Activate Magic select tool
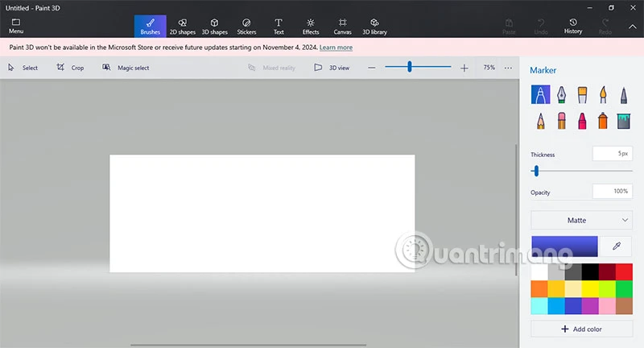 (x=126, y=68)
